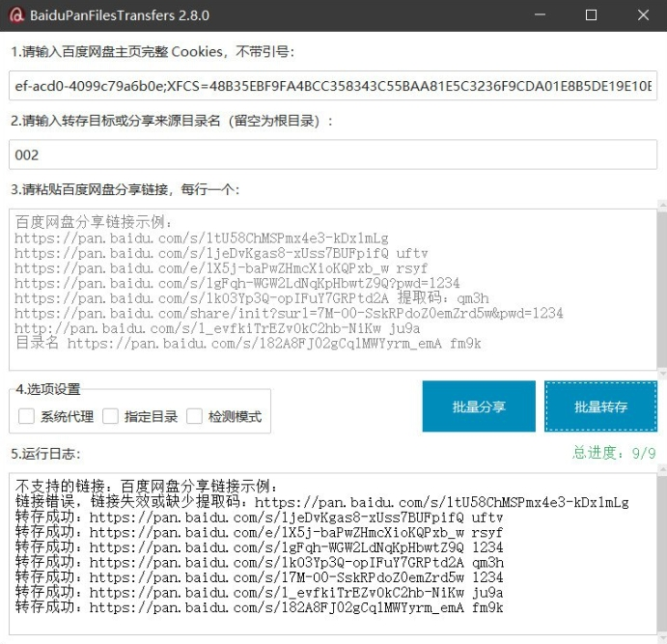Click the 链接错误 error log line
The image size is (667, 644).
point(322,502)
